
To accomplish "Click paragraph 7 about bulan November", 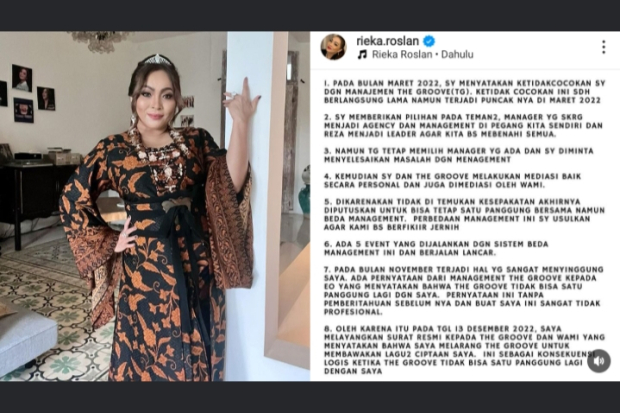I will (463, 290).
